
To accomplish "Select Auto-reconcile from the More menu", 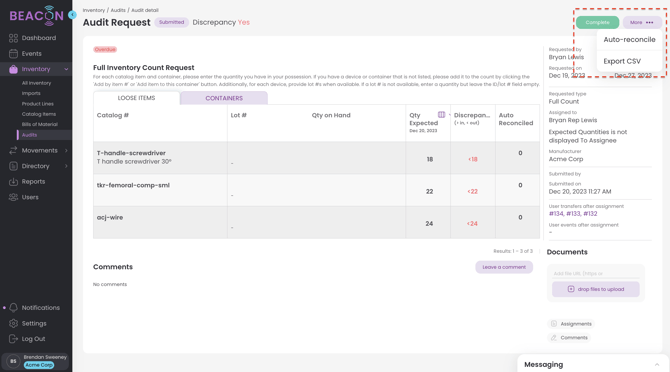I will pyautogui.click(x=629, y=39).
